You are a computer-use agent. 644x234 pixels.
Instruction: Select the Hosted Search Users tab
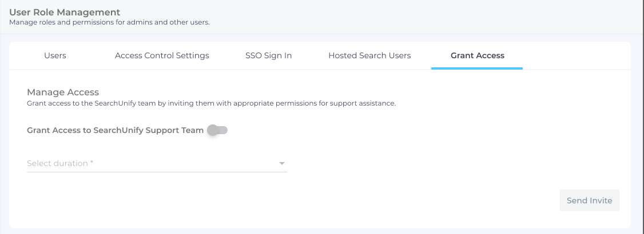[369, 55]
